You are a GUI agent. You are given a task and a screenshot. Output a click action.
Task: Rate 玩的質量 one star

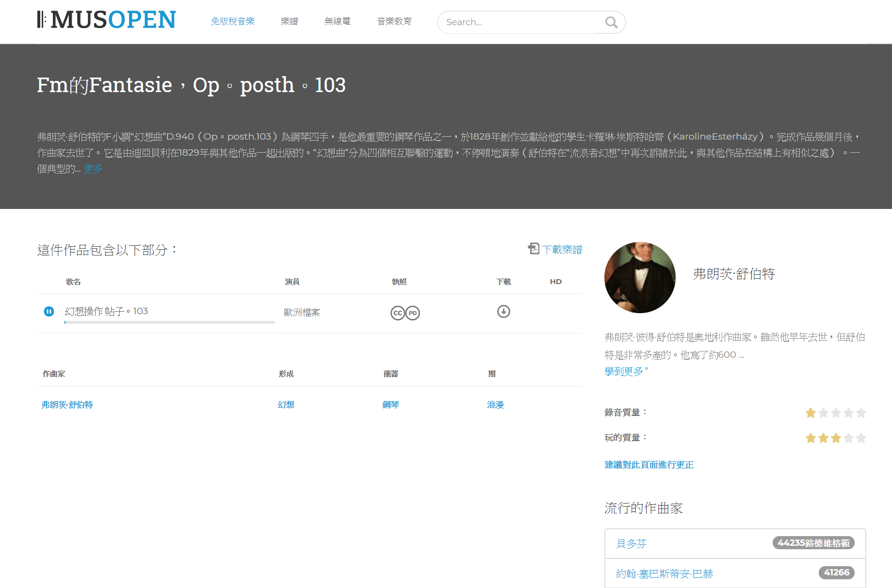[811, 438]
